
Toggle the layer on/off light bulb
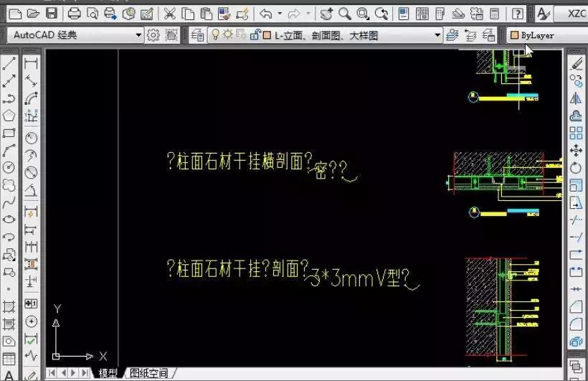coord(215,35)
